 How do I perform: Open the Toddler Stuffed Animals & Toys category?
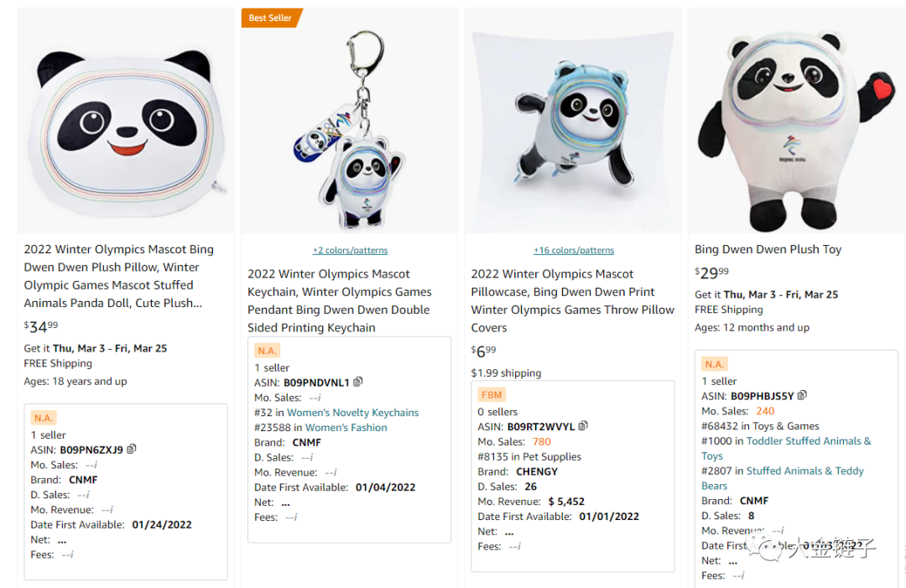(x=808, y=441)
